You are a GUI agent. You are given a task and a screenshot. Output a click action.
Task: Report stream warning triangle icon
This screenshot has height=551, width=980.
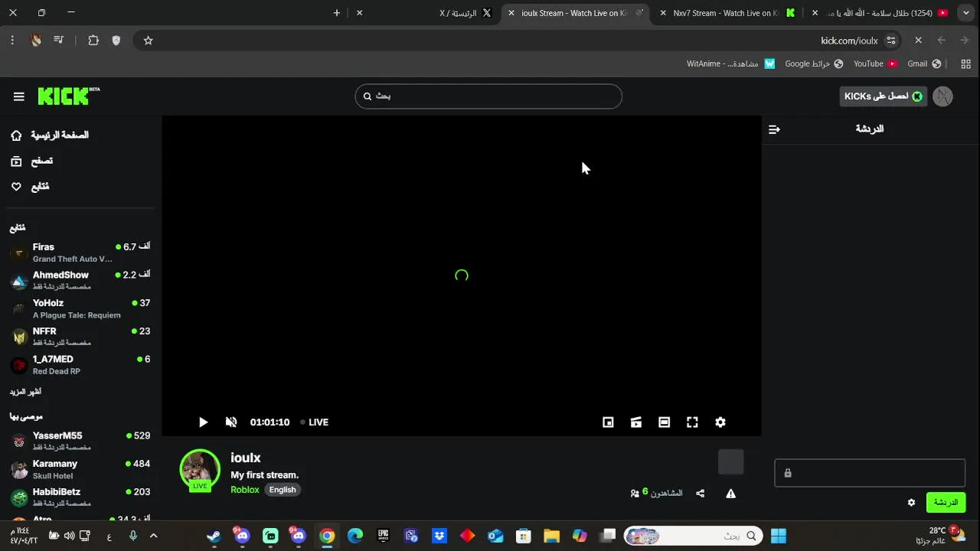[731, 494]
